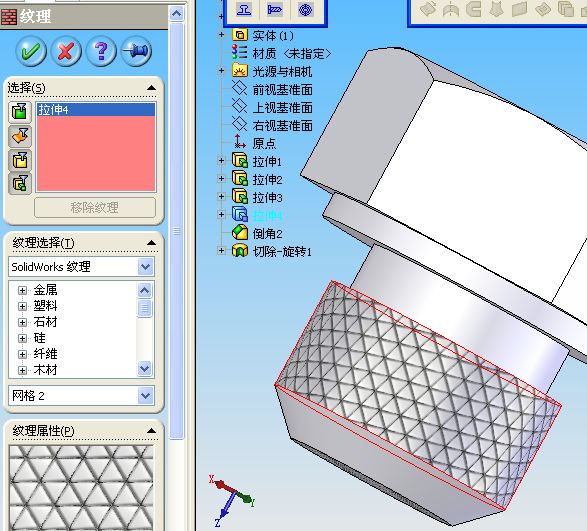Expand the 木材 texture category
Screen dimensions: 587x531
point(22,370)
